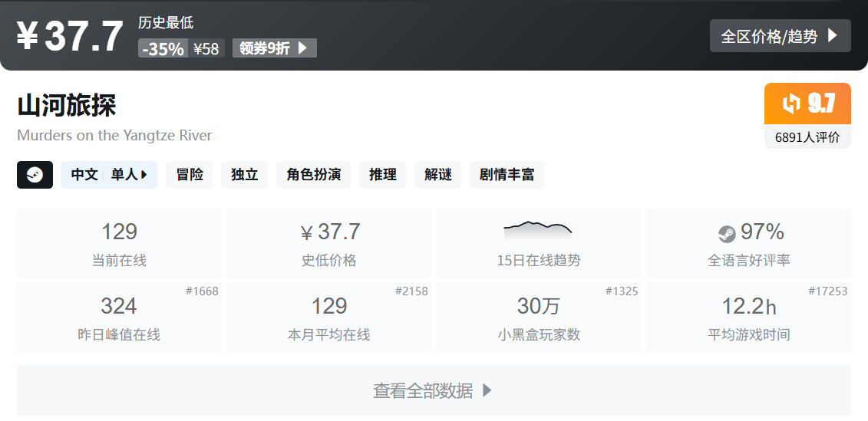The width and height of the screenshot is (868, 421).
Task: Select the 剧情丰富 genre tag
Action: click(507, 175)
